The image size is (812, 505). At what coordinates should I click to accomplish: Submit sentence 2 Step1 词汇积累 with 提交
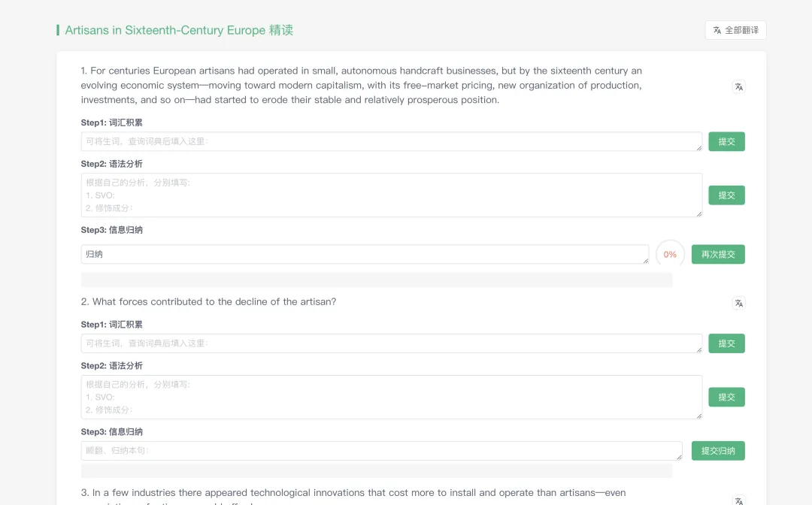[726, 343]
